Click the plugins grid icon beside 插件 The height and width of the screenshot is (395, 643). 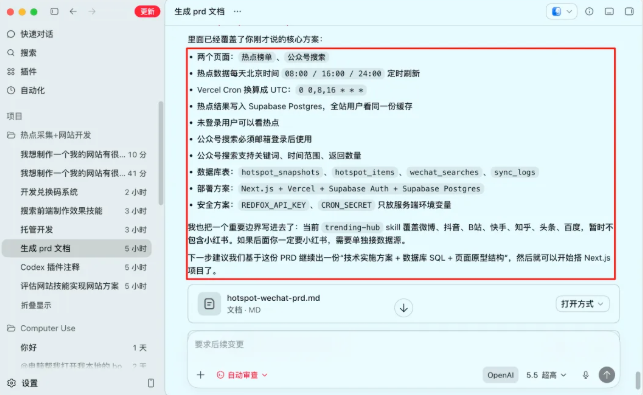11,72
